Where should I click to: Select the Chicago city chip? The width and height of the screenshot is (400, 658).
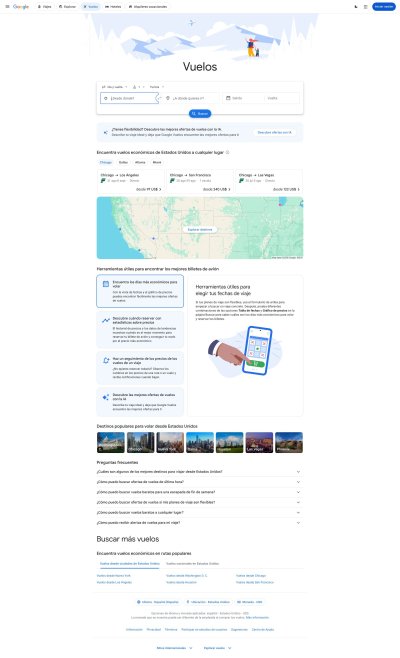point(106,162)
